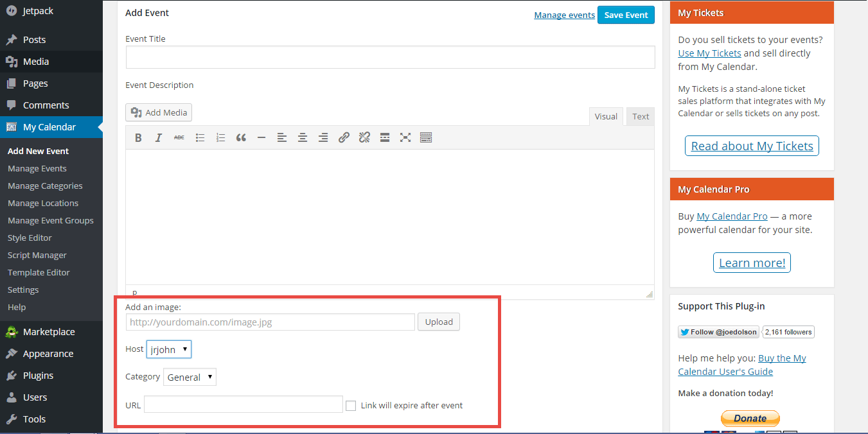Open distraction-free fullscreen editor
Screen dimensions: 868x434
[x=405, y=137]
